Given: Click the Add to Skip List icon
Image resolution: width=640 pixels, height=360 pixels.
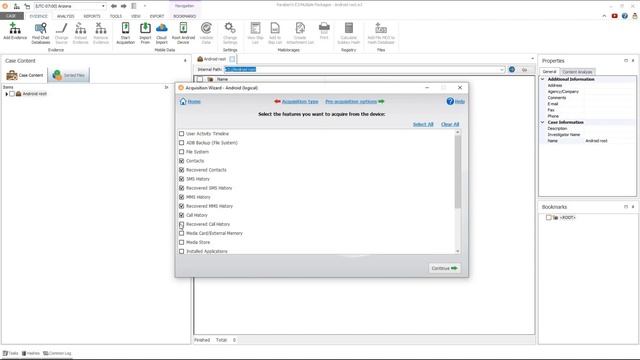Looking at the screenshot, I should (x=275, y=29).
